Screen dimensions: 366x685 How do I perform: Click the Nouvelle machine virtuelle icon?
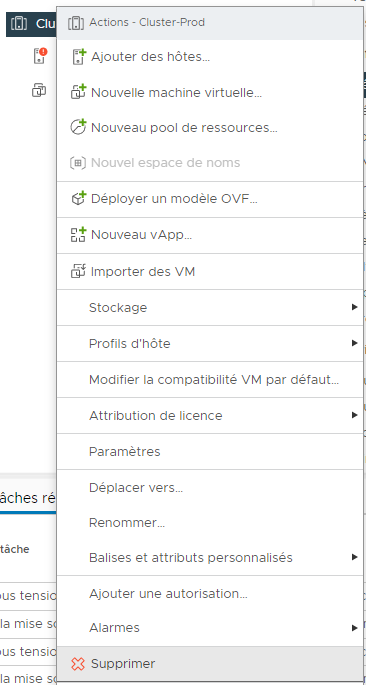click(78, 92)
